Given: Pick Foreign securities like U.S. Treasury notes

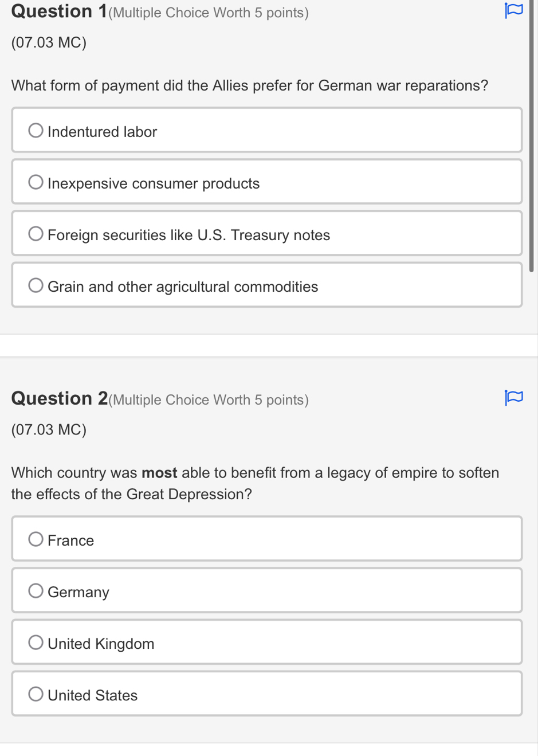Looking at the screenshot, I should click(x=36, y=234).
